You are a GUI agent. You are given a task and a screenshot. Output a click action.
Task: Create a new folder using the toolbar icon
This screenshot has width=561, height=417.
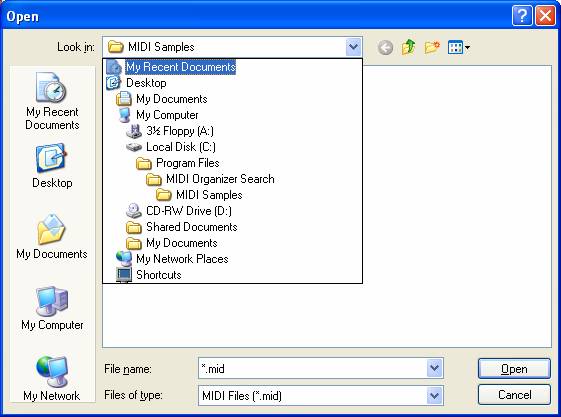pyautogui.click(x=432, y=47)
